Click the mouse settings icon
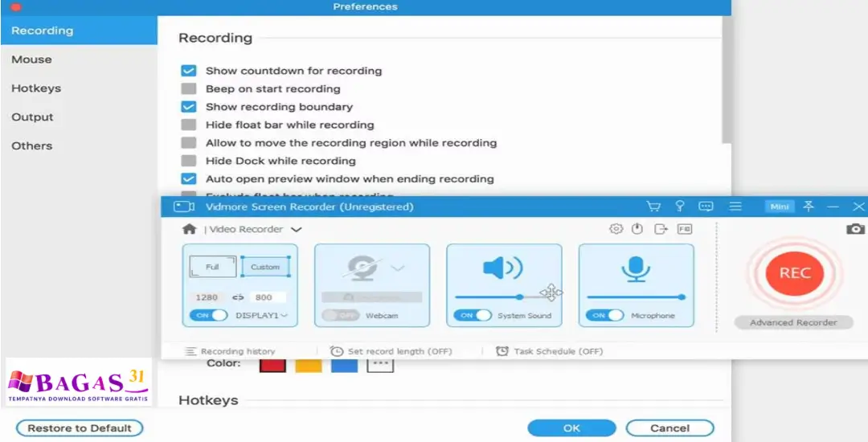 pos(637,229)
